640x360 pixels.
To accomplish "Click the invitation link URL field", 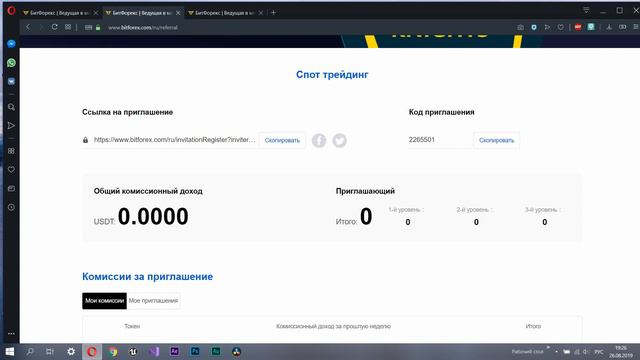I will [174, 140].
